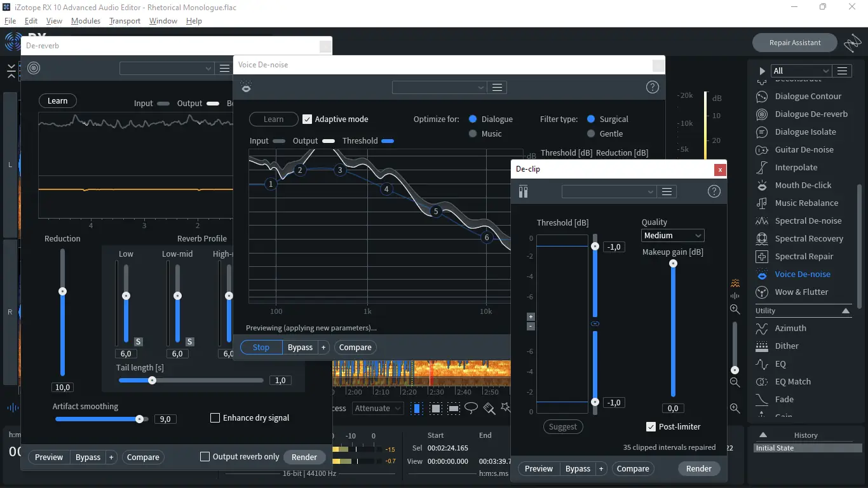The width and height of the screenshot is (868, 488).
Task: Click Compare in the De-reverb window
Action: 143,457
